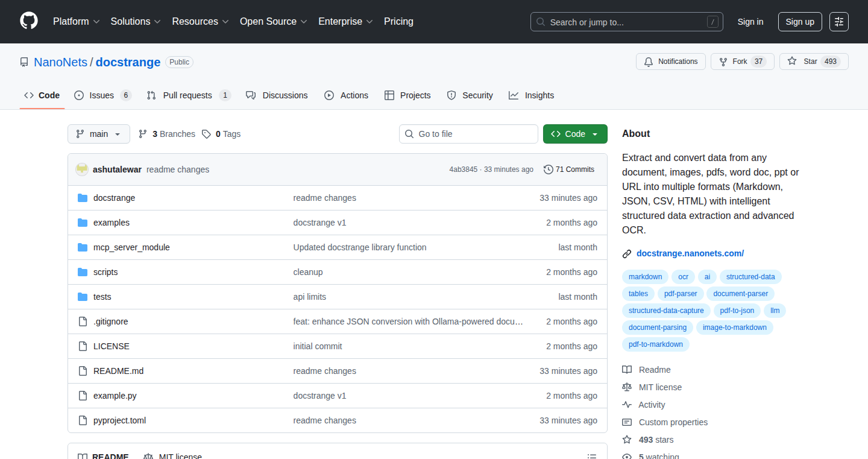
Task: Click ashutalewar's avatar image
Action: click(82, 169)
